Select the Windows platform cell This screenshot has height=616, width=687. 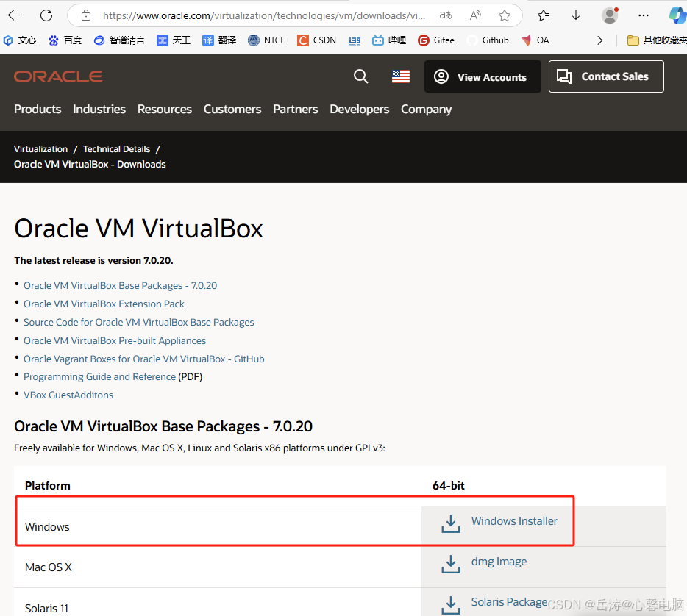tap(218, 526)
